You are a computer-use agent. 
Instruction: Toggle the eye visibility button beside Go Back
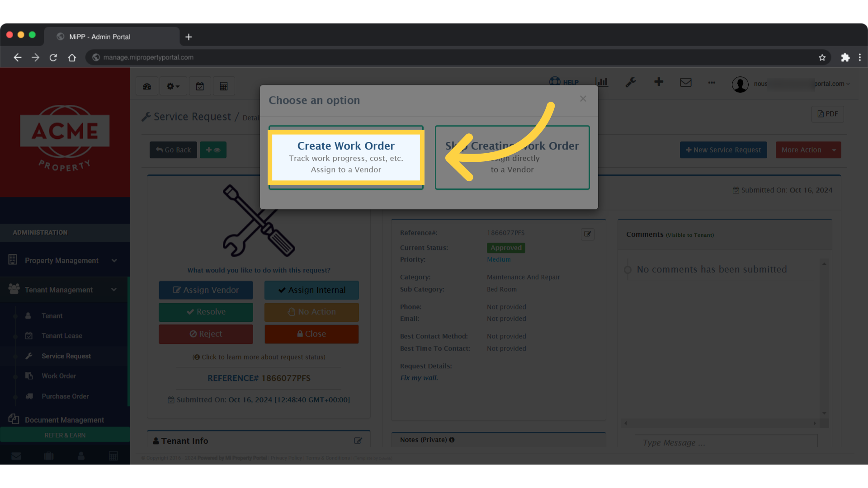(213, 150)
